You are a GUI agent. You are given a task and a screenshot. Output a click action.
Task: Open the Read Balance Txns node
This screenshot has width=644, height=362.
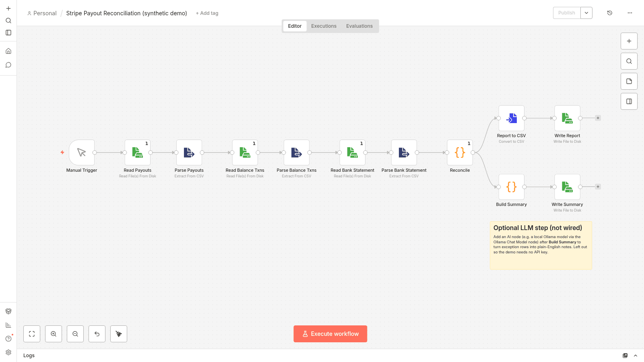coord(245,152)
